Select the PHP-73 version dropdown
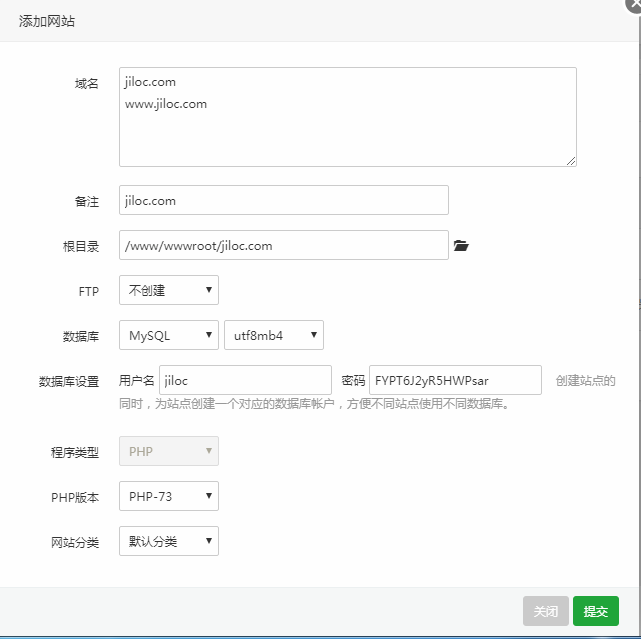 point(169,496)
